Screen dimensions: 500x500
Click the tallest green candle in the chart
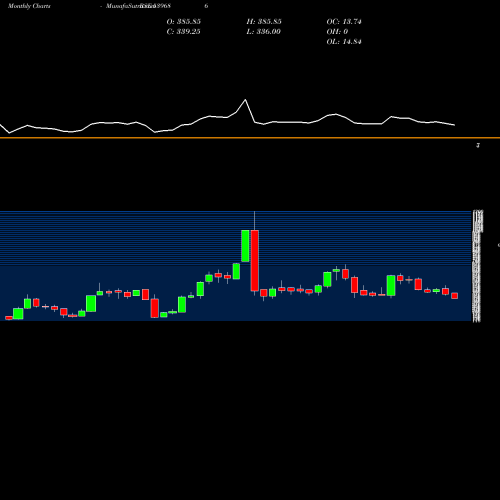[245, 246]
